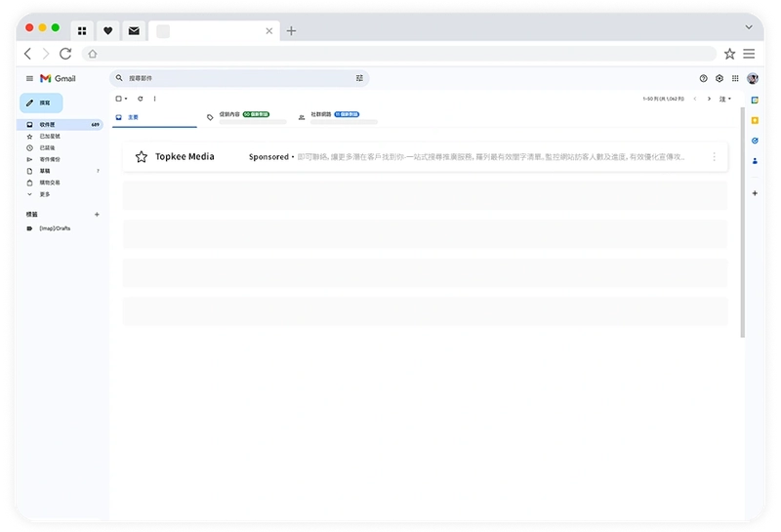
Task: Click the refresh icon above the mail list
Action: click(140, 99)
